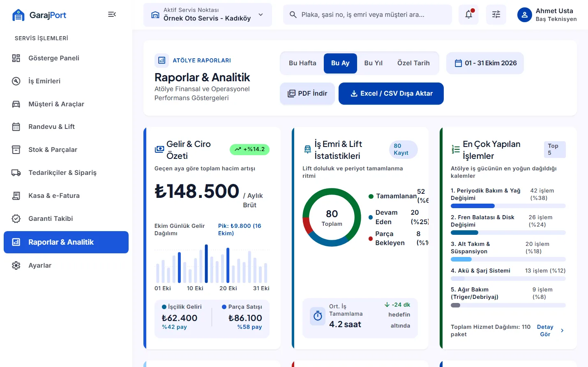588x367 pixels.
Task: Choose the Özel Tarih tab
Action: tap(413, 63)
